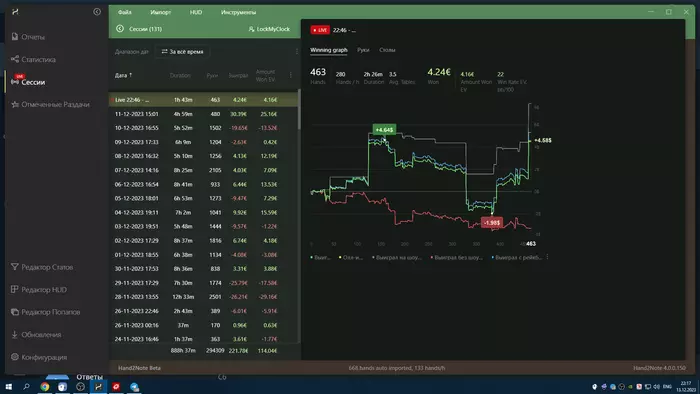Select the 06-12-2023 16:54 session
Image resolution: width=700 pixels, height=394 pixels.
203,184
